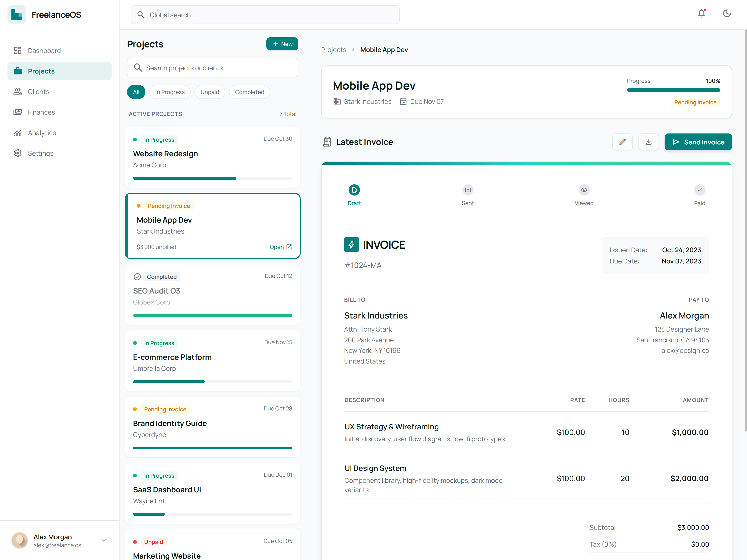Click the notifications bell icon
Screen dimensions: 747x560
(x=702, y=14)
